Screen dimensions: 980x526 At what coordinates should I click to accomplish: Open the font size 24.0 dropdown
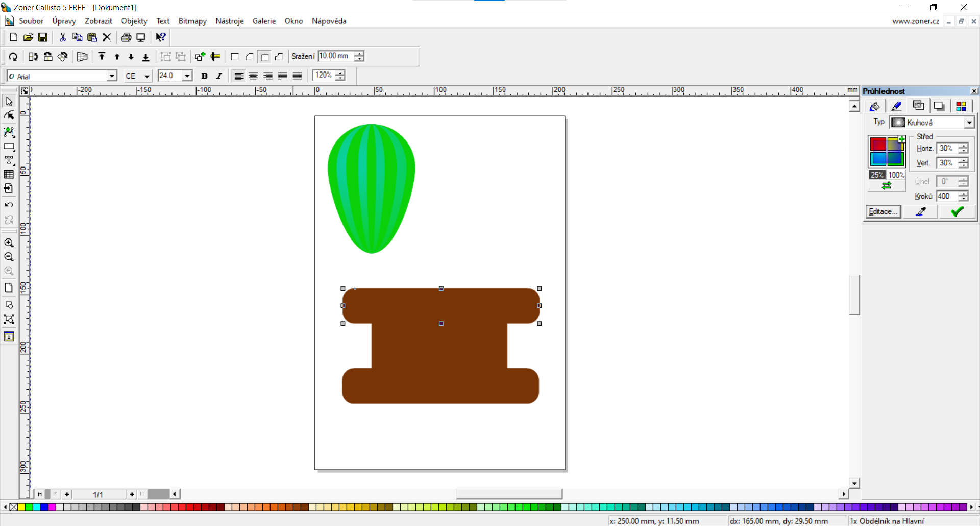tap(187, 76)
